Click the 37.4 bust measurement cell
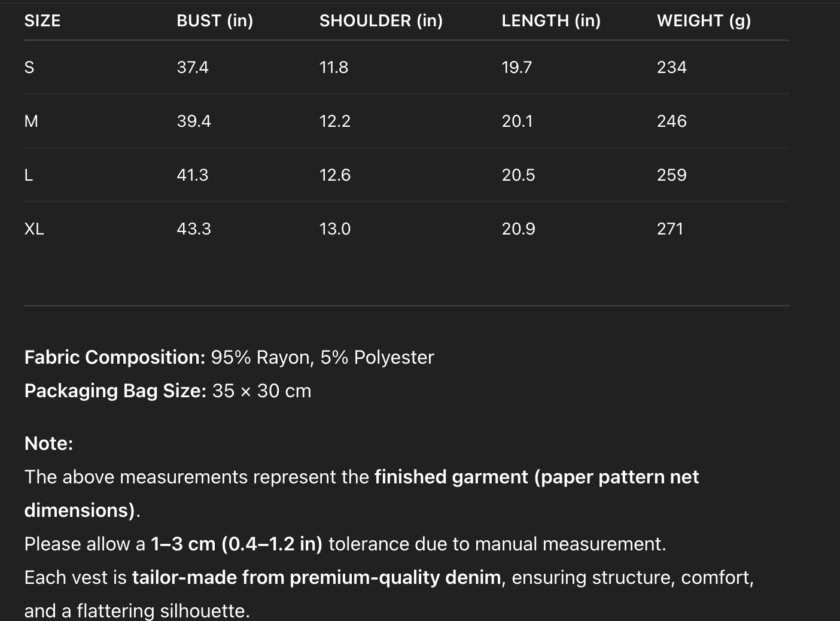This screenshot has height=621, width=840. pyautogui.click(x=193, y=68)
